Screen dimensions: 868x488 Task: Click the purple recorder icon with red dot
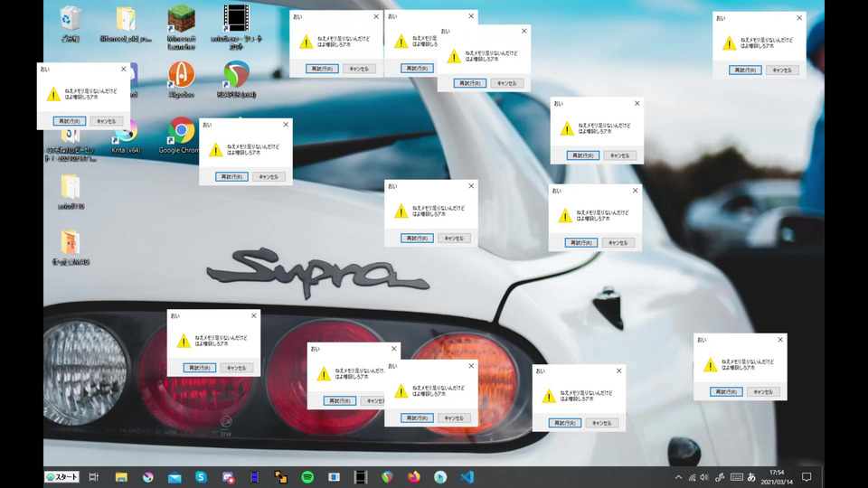point(228,477)
